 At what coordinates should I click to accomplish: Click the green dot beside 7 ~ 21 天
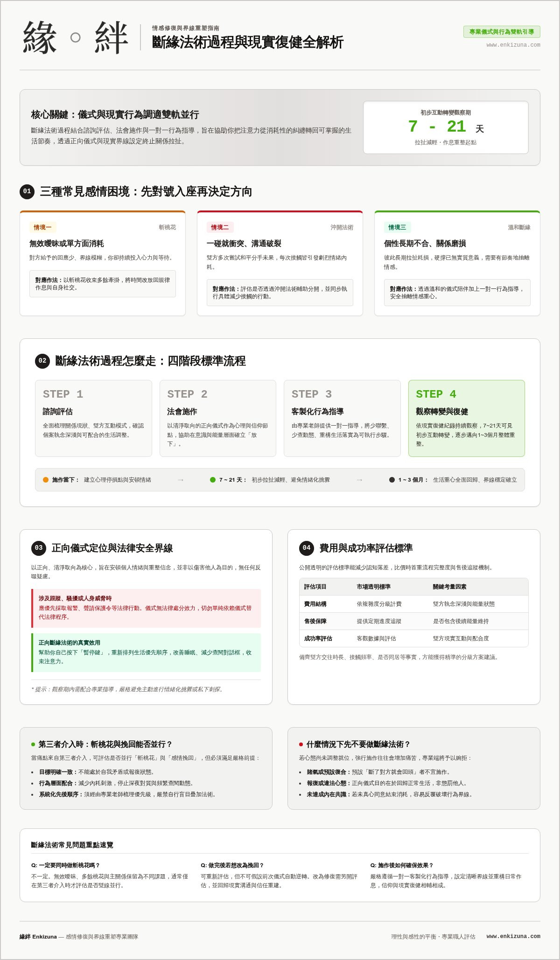click(213, 480)
